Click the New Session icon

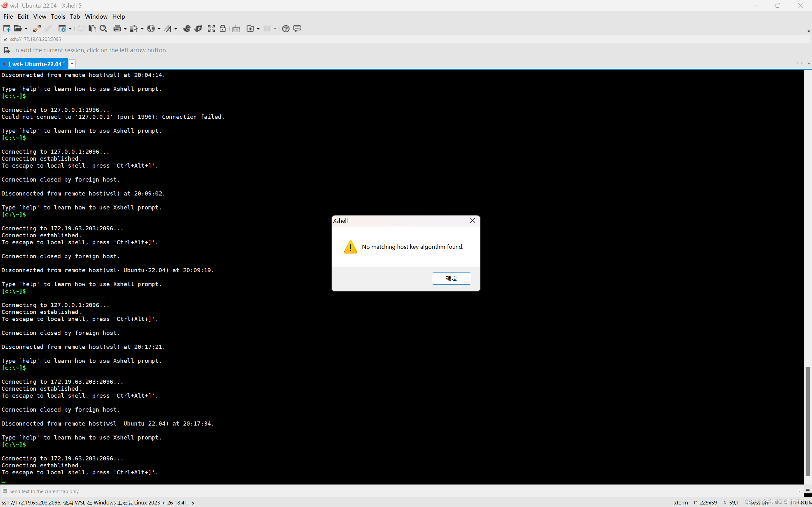click(6, 29)
